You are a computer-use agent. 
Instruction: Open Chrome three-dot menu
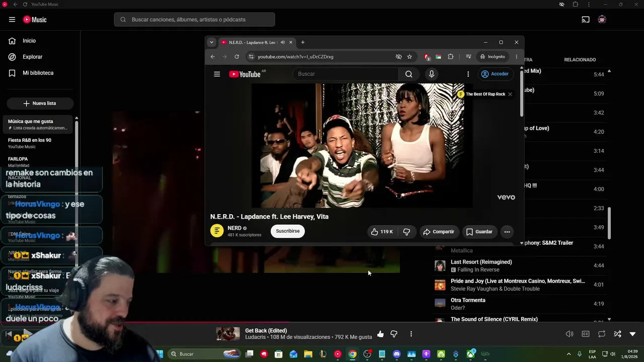[516, 57]
